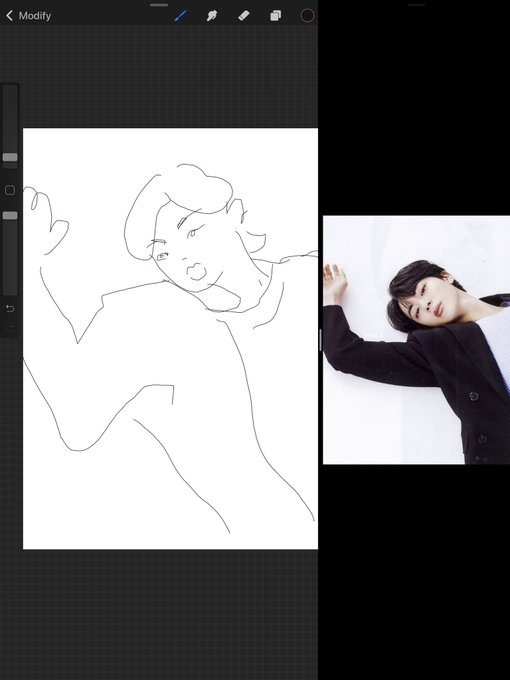Tap the multitasking handle above Procreate
Viewport: 510px width, 680px height.
coord(159,5)
